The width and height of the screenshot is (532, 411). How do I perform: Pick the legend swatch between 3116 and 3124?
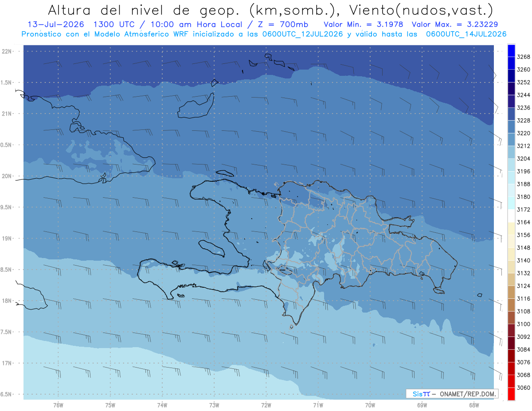click(511, 292)
